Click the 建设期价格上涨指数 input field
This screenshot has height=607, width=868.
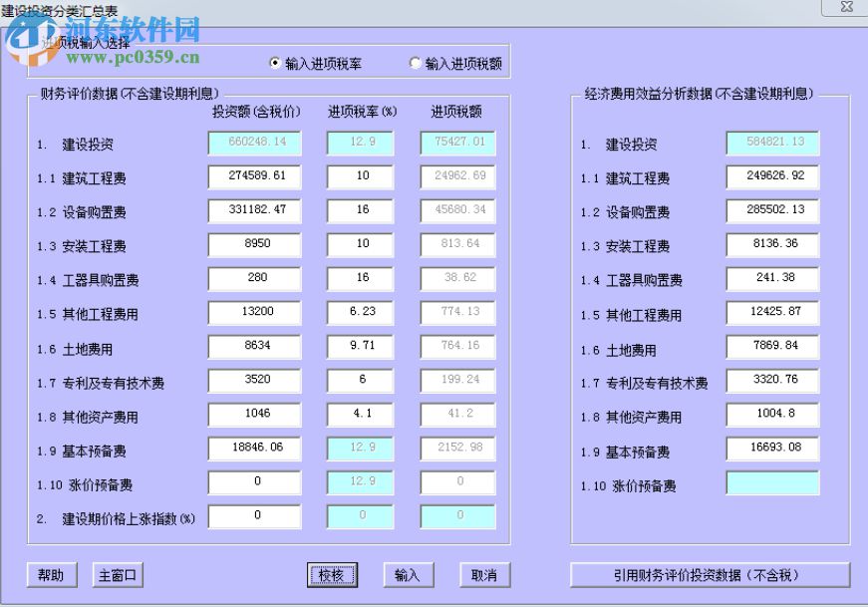tap(253, 516)
